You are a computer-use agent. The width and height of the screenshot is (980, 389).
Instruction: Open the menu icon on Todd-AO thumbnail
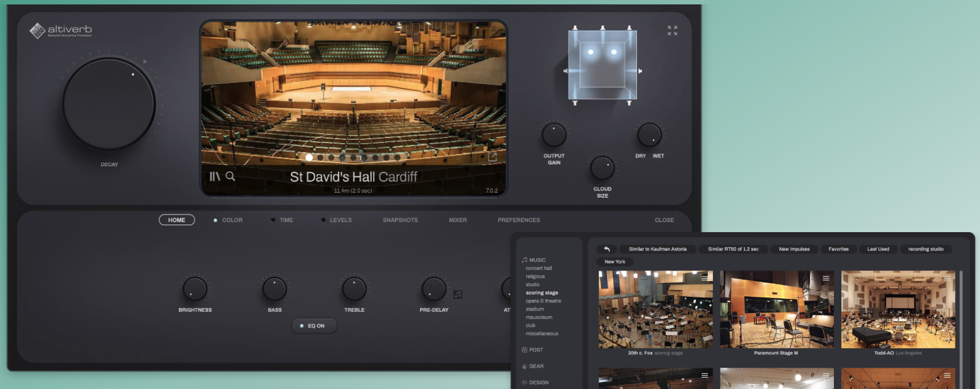coord(947,278)
